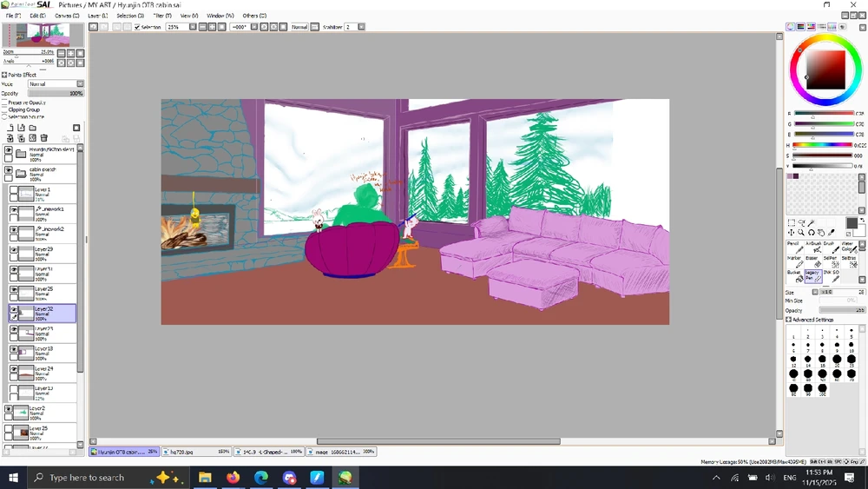Delete the selected layer with trash icon
Screen dimensions: 868x489
(x=44, y=138)
